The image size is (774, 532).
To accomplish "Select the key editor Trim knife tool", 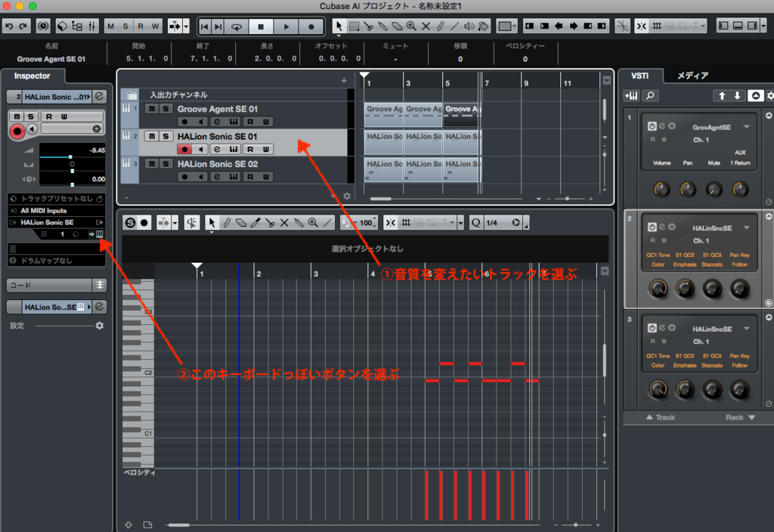I will pyautogui.click(x=255, y=223).
